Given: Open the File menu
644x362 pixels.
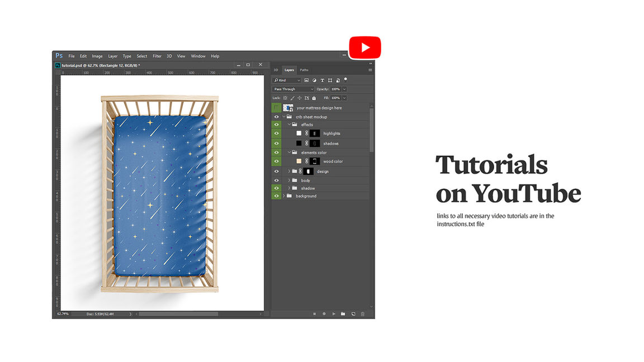Looking at the screenshot, I should tap(72, 56).
